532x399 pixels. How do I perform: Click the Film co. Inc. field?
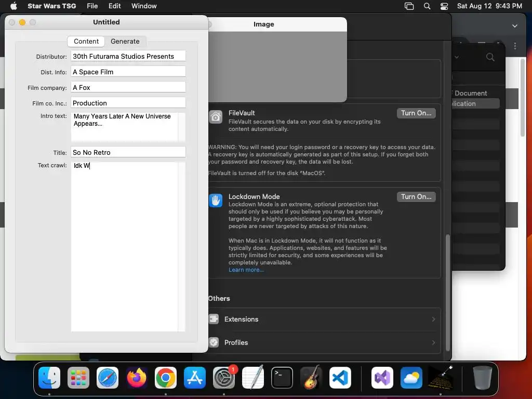click(128, 103)
